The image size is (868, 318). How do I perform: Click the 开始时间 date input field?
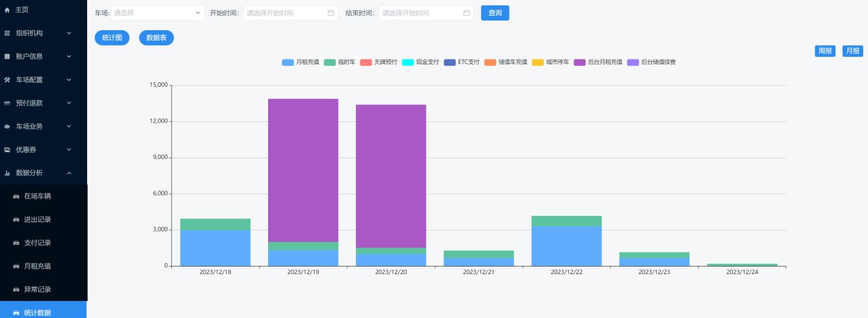(291, 13)
